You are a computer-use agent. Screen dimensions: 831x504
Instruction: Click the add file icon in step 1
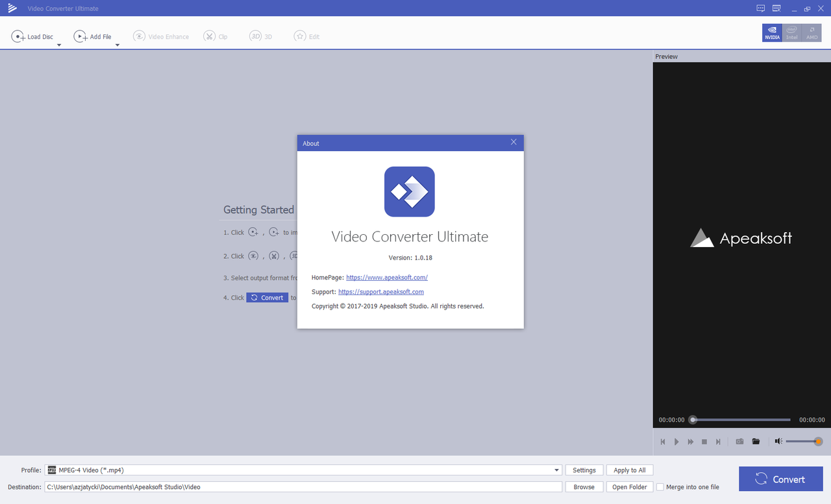[x=274, y=232]
